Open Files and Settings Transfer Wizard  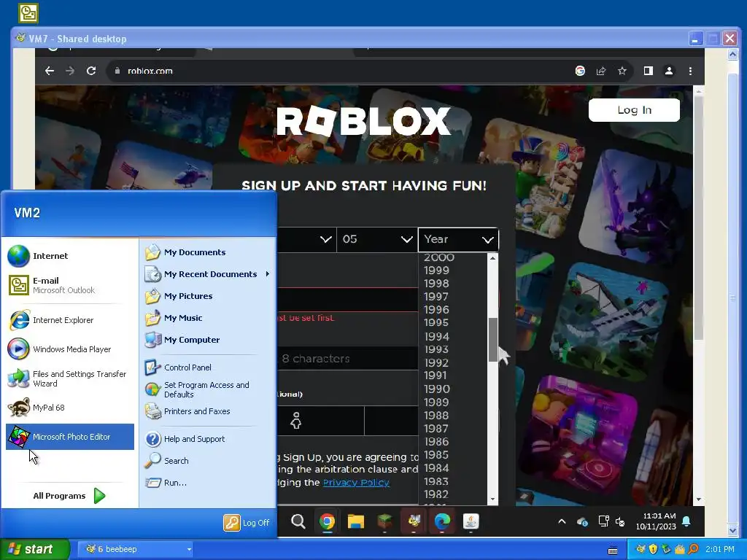pyautogui.click(x=70, y=378)
